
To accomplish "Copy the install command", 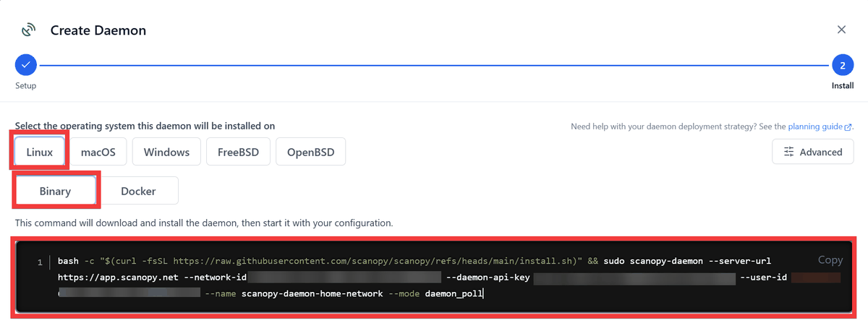I will click(830, 260).
